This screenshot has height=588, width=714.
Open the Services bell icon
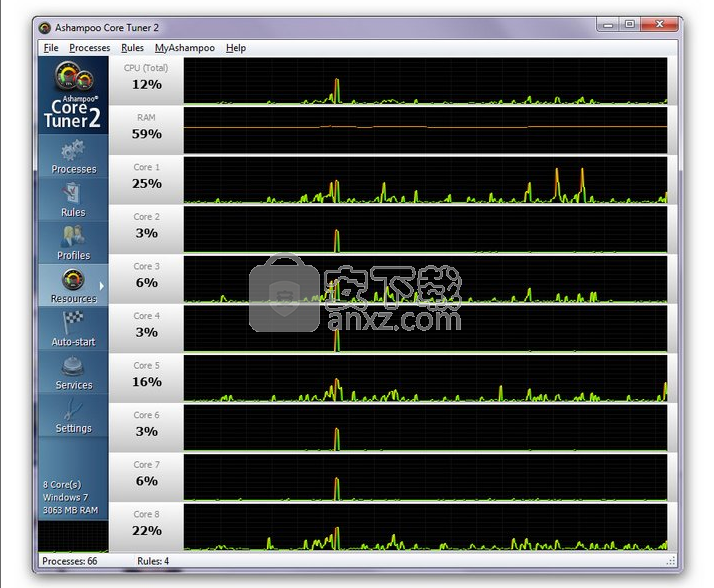72,366
